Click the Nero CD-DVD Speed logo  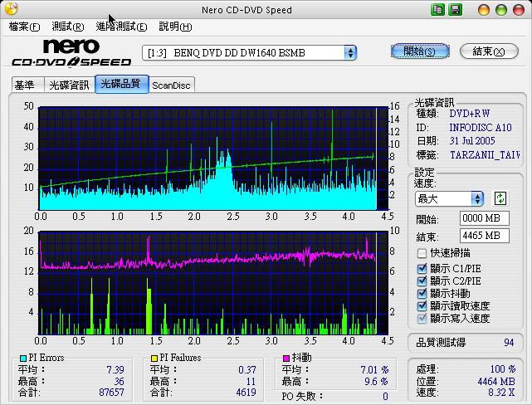[71, 53]
